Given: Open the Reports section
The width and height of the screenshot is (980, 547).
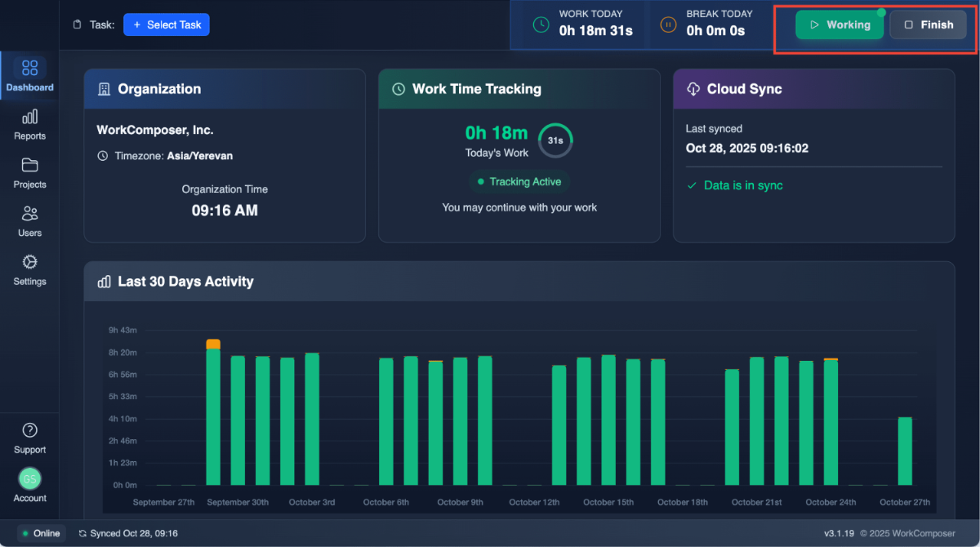Looking at the screenshot, I should [x=29, y=127].
